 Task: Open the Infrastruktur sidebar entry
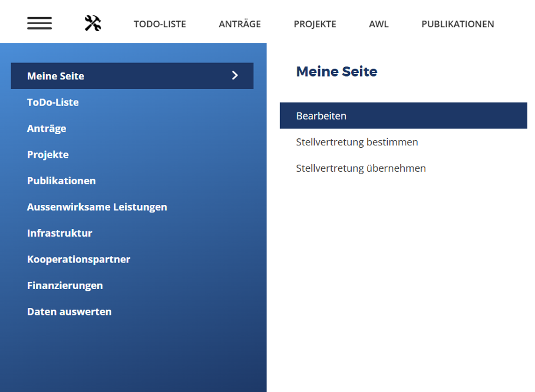tap(60, 233)
